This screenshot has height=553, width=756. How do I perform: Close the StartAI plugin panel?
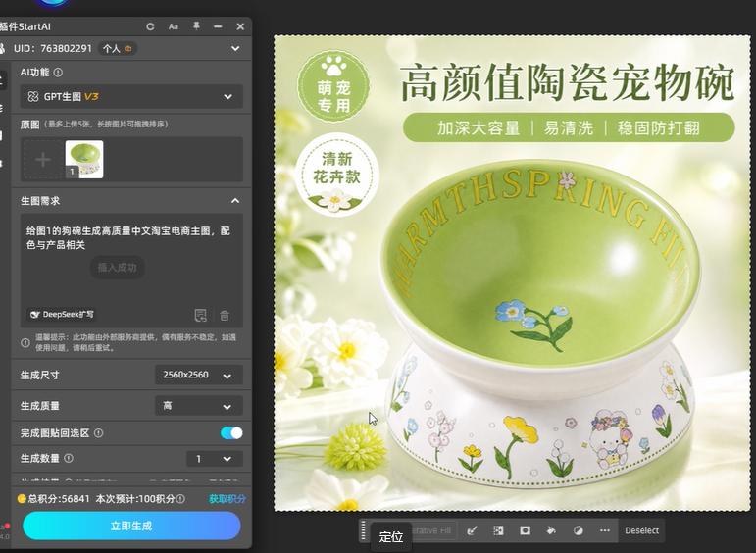[x=240, y=26]
